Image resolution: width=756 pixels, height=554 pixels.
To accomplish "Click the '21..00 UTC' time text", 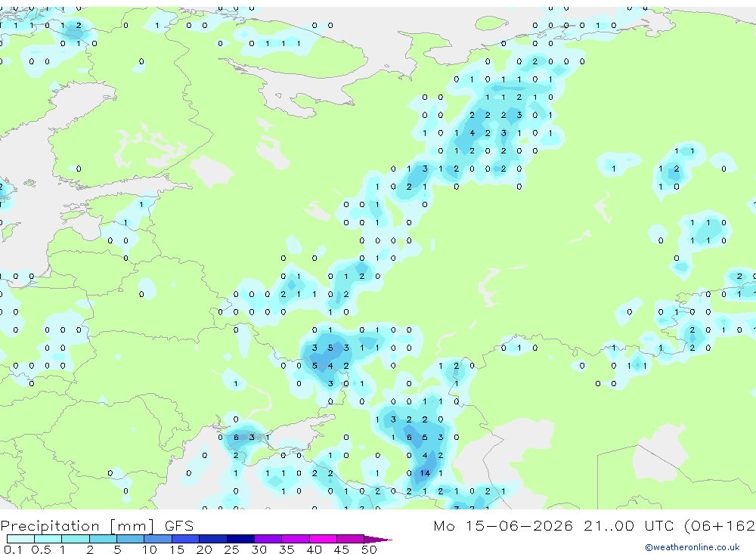I will point(628,525).
